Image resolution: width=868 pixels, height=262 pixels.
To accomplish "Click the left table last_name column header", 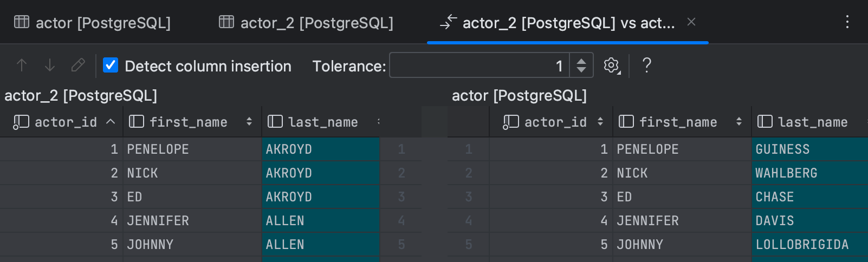I will coord(322,122).
